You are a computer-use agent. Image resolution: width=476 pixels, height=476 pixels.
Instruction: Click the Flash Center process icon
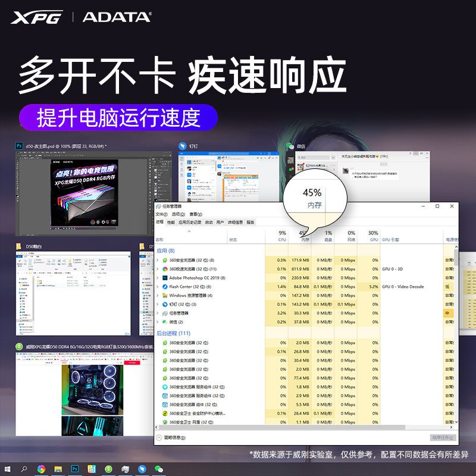(x=165, y=287)
